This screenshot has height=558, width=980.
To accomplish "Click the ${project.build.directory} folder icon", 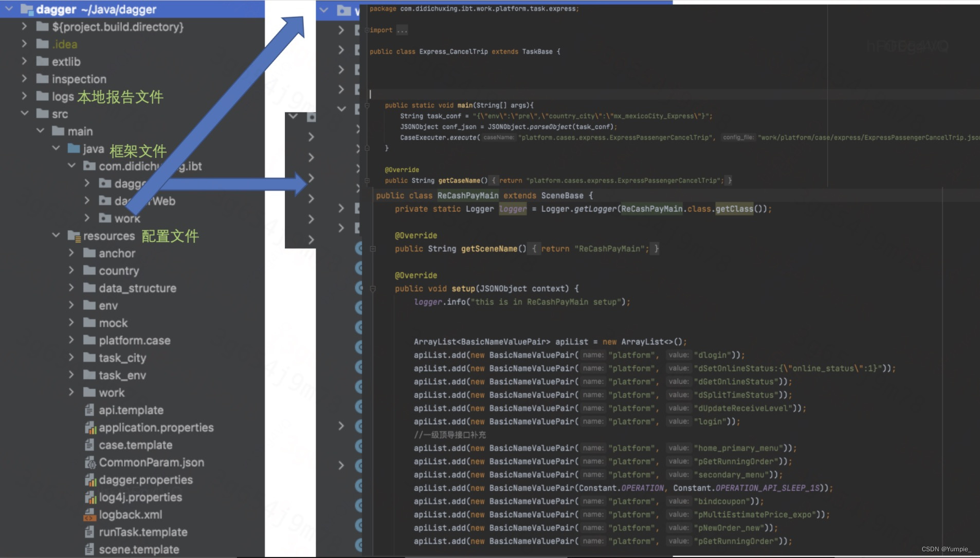I will 42,27.
